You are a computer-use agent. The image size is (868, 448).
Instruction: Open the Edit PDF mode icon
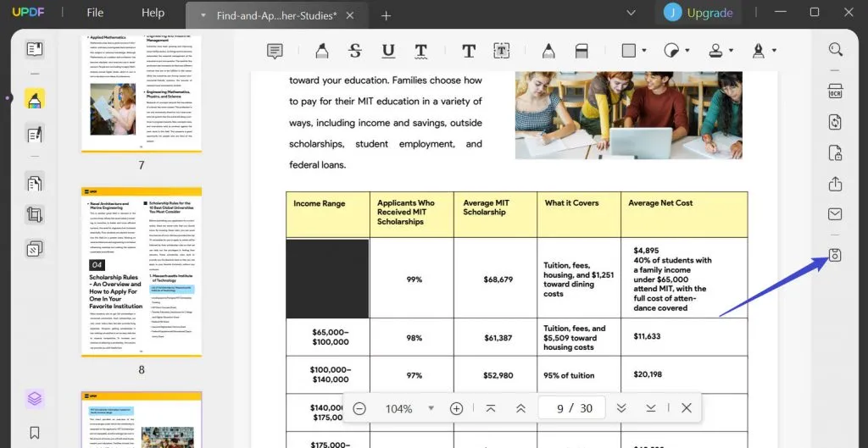point(35,134)
